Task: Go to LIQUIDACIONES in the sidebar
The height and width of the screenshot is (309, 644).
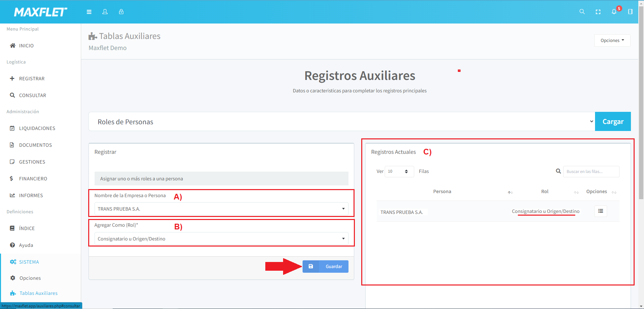Action: coord(37,128)
